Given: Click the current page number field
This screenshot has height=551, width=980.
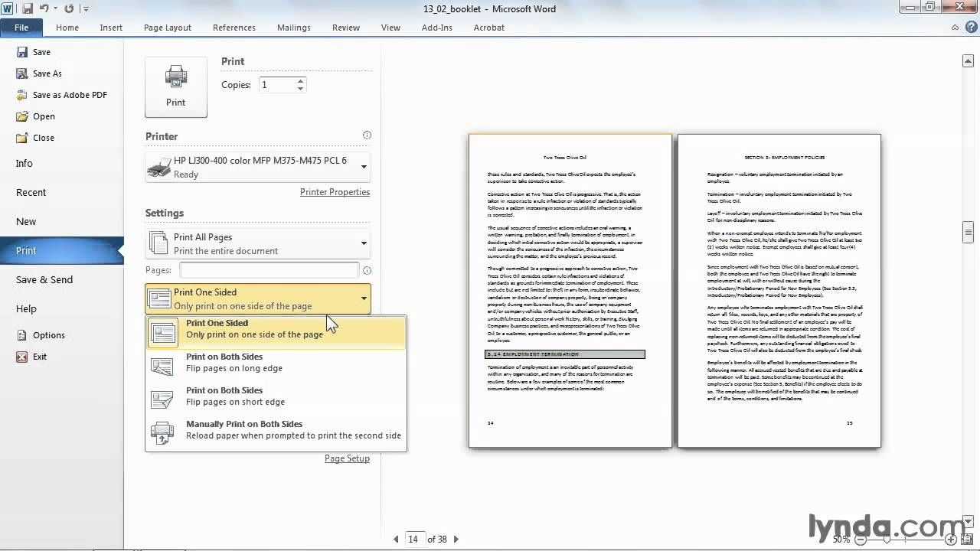Looking at the screenshot, I should (x=415, y=539).
